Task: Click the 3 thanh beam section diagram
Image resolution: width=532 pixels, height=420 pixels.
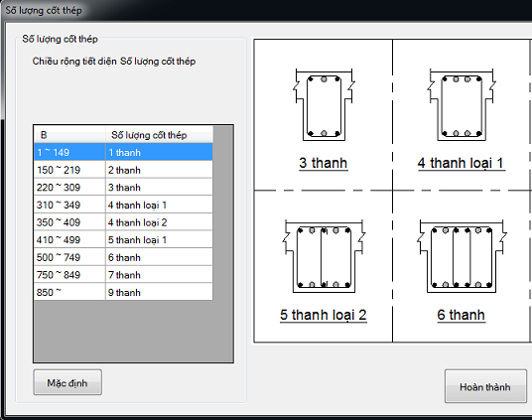Action: (324, 105)
